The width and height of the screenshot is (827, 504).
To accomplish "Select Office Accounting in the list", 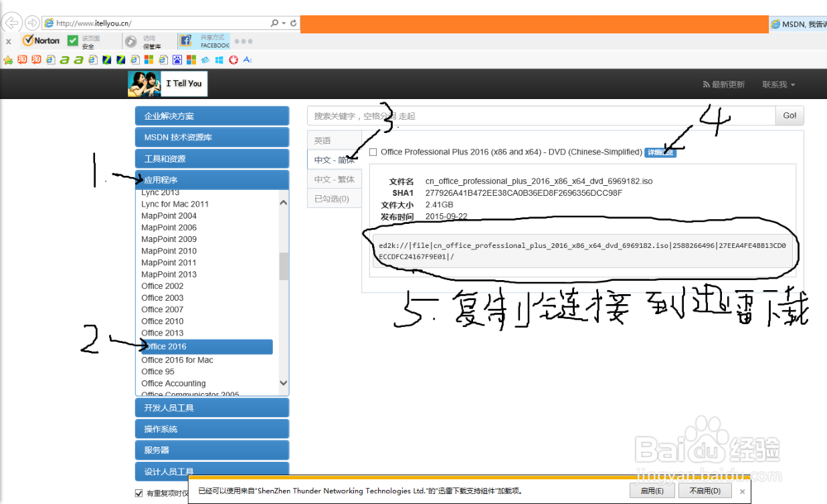I will (x=174, y=383).
